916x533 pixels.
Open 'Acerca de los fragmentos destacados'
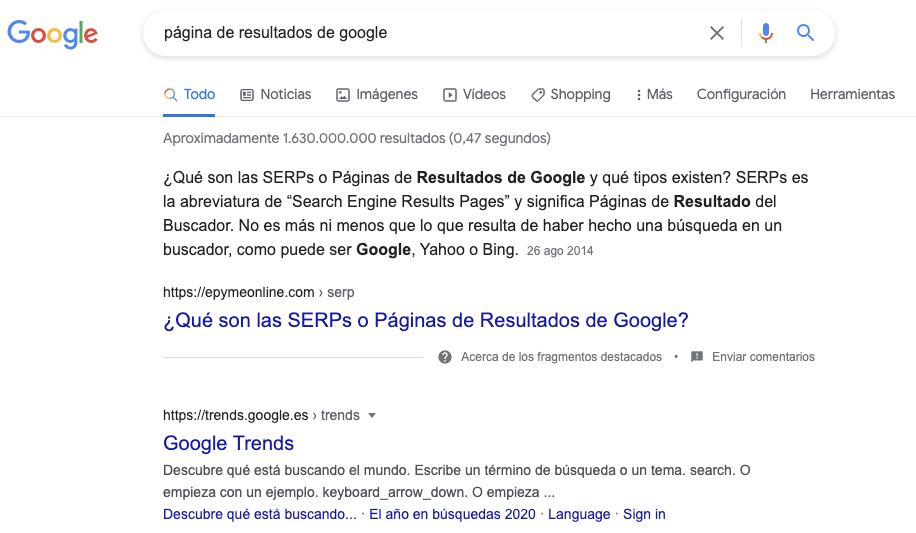561,357
